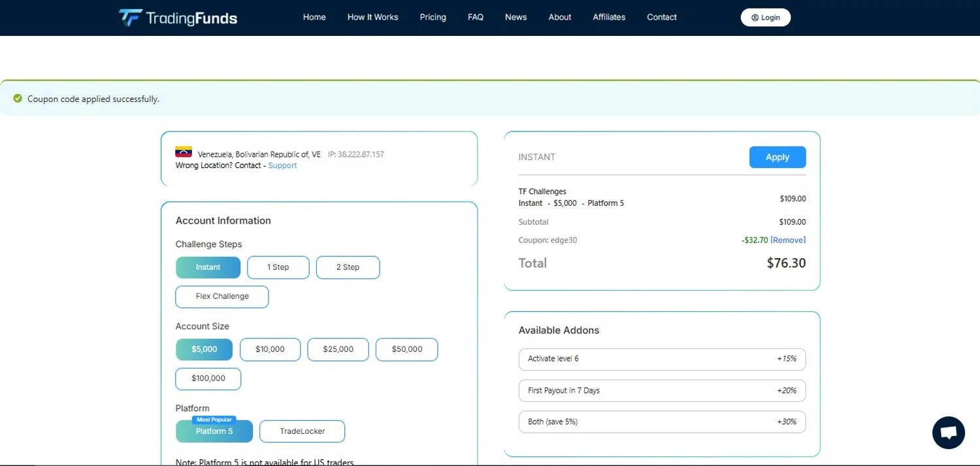980x466 pixels.
Task: Choose the $100,000 account size
Action: point(208,378)
